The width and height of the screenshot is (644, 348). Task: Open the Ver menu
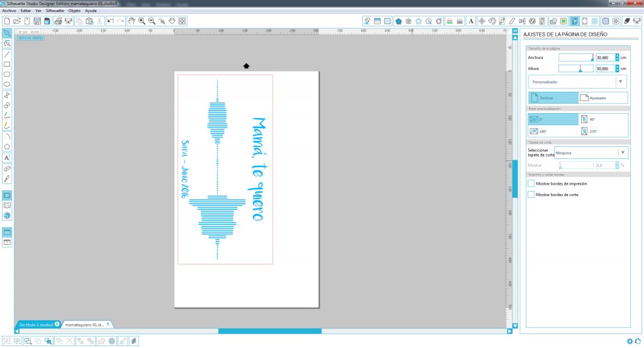tap(38, 11)
